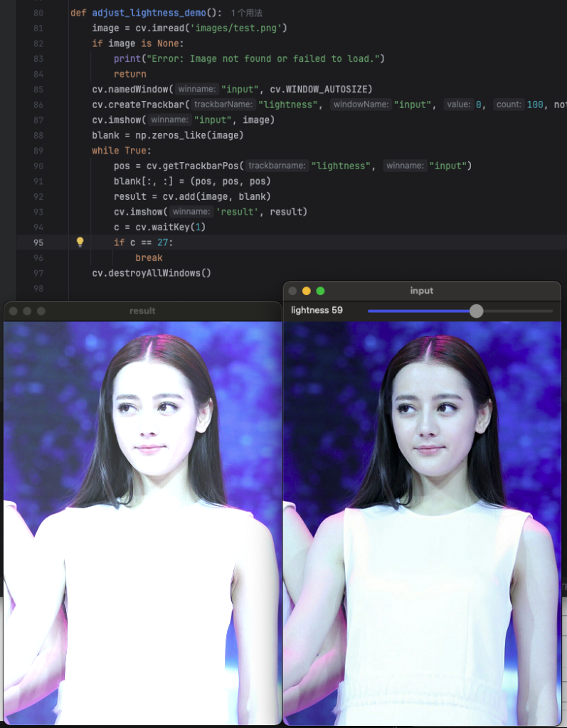The height and width of the screenshot is (728, 567).
Task: Click the "input" window title bar text
Action: point(422,291)
